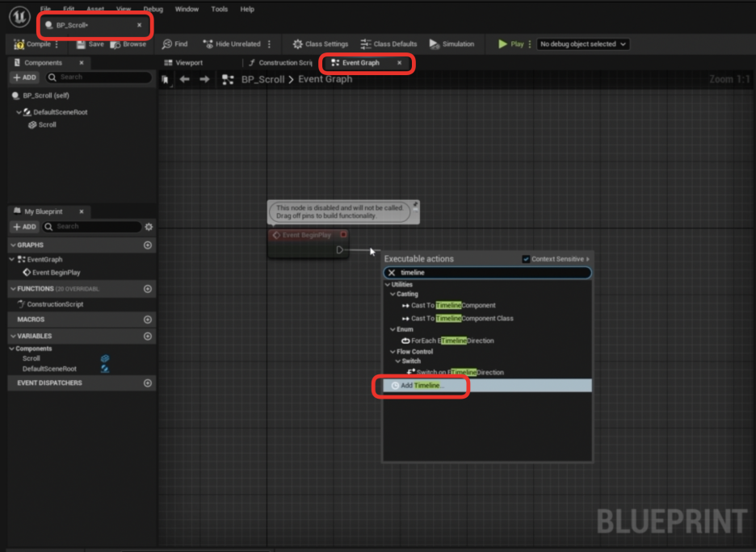Screen dimensions: 756x552
Task: Open Play options three-dot menu
Action: coord(530,44)
